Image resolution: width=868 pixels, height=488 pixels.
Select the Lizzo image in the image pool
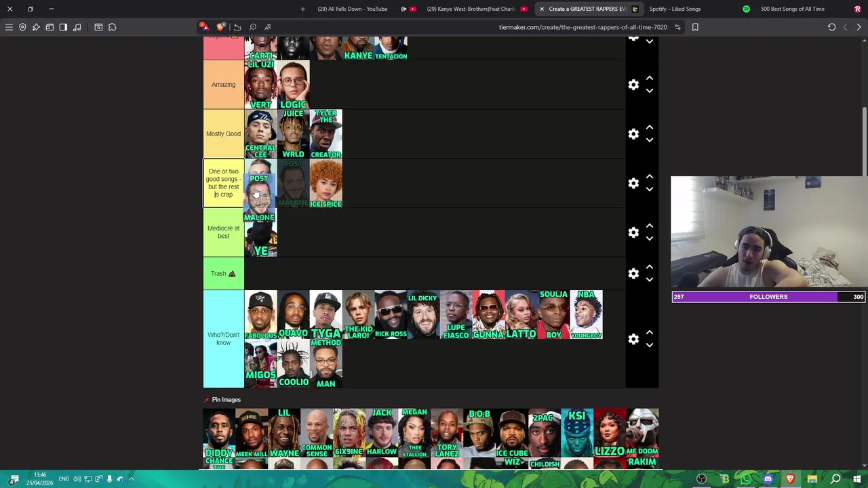tap(610, 433)
